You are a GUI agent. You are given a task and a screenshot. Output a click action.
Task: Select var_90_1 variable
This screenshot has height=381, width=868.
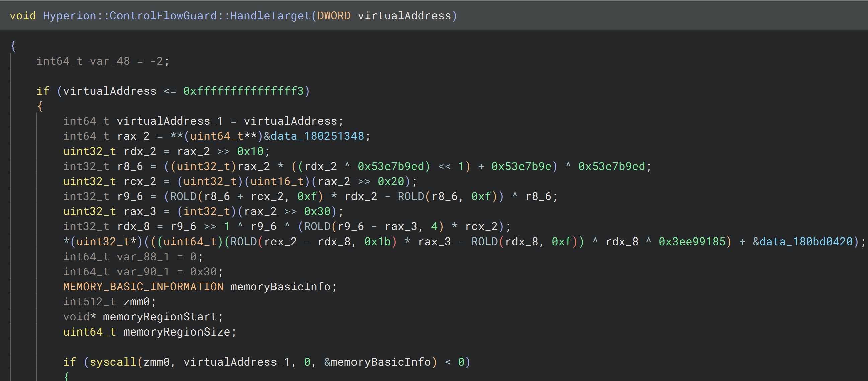143,272
